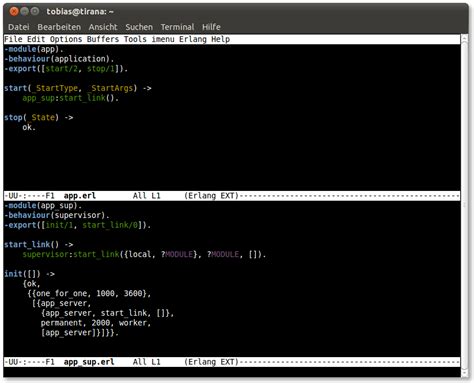Click the Emacs File menu

tap(13, 39)
